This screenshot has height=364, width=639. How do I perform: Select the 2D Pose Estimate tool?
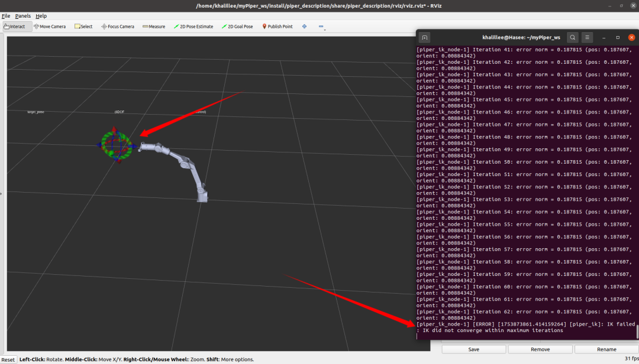[x=193, y=27]
